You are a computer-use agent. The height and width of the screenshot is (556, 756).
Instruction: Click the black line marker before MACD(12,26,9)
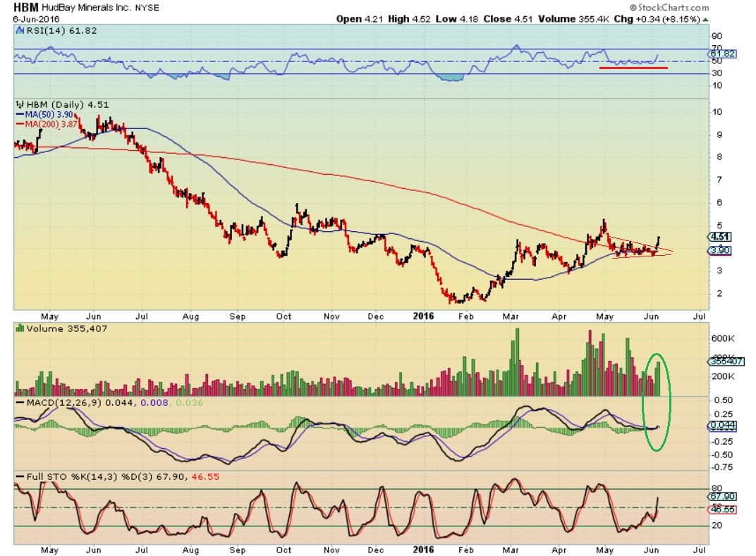20,403
